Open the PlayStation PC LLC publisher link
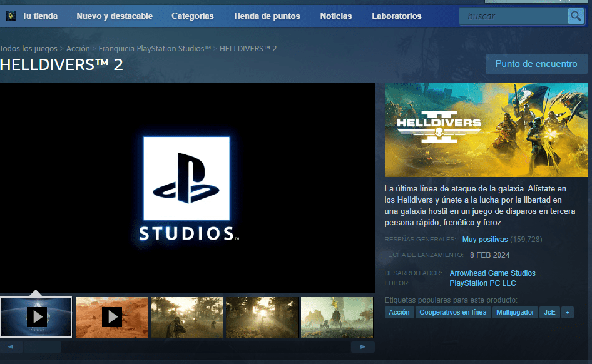The width and height of the screenshot is (592, 364). (x=482, y=283)
